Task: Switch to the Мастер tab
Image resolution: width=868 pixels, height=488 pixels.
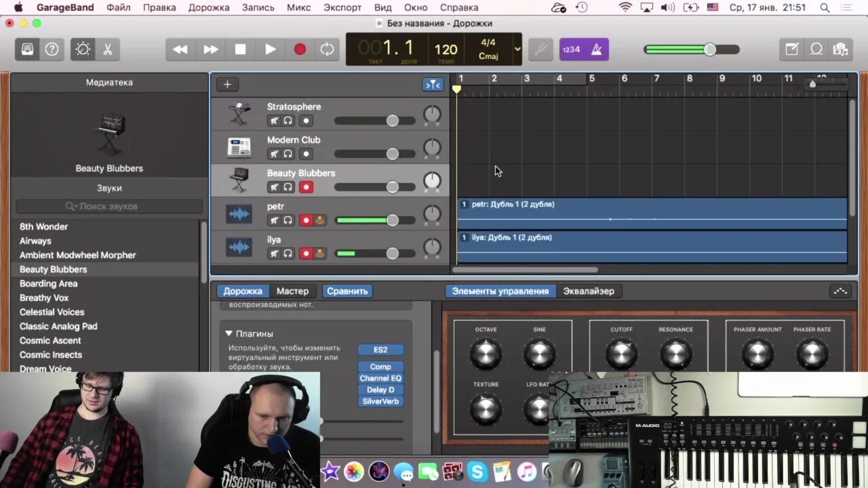Action: [292, 291]
